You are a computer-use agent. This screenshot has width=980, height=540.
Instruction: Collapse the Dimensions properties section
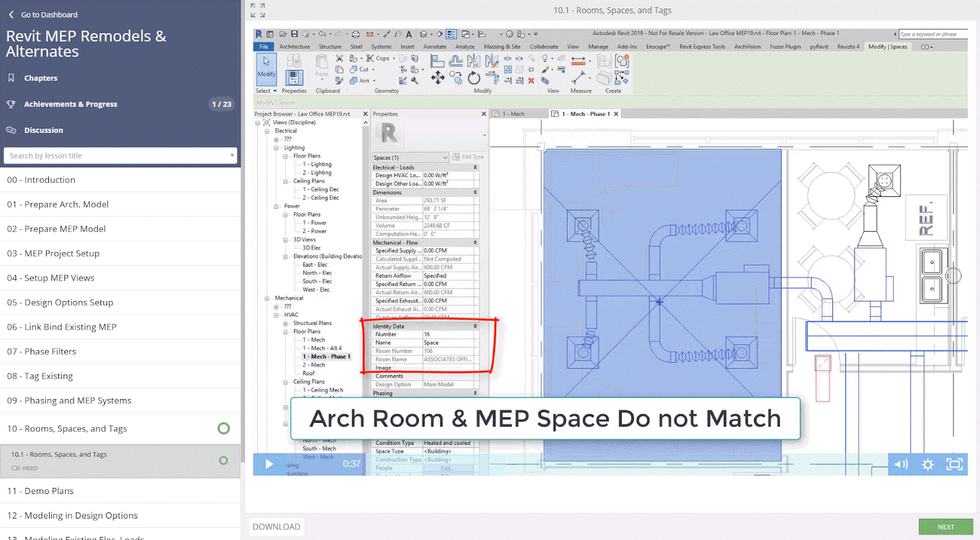point(475,192)
